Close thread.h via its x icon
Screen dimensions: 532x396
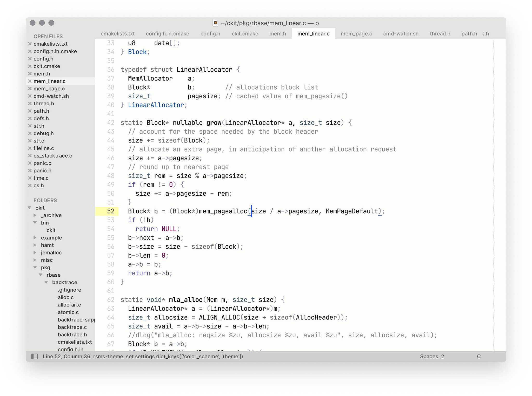30,103
